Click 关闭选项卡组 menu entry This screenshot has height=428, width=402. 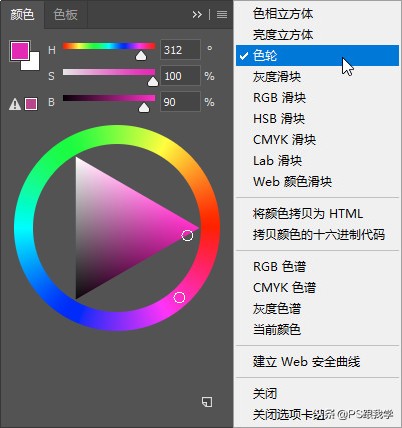point(317,415)
